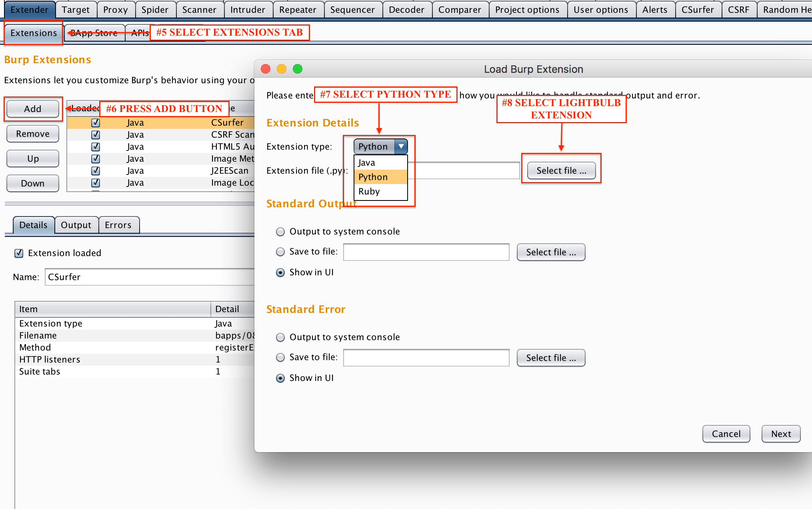Viewport: 812px width, 509px height.
Task: Select Standard Error 'Save to file' option
Action: click(281, 357)
